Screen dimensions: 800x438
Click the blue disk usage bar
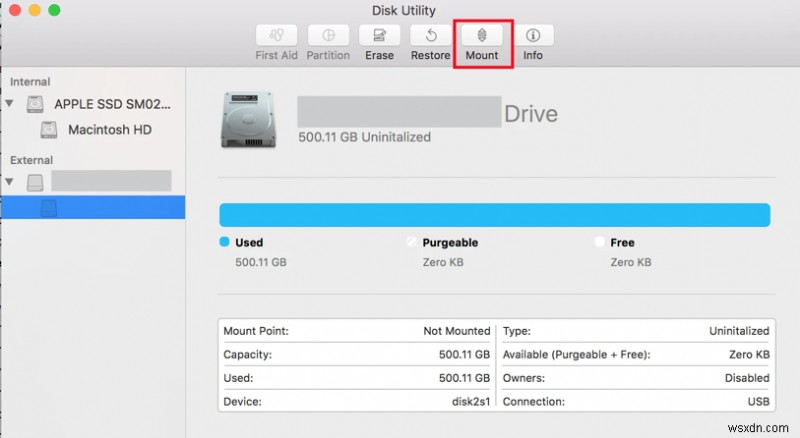click(x=494, y=215)
